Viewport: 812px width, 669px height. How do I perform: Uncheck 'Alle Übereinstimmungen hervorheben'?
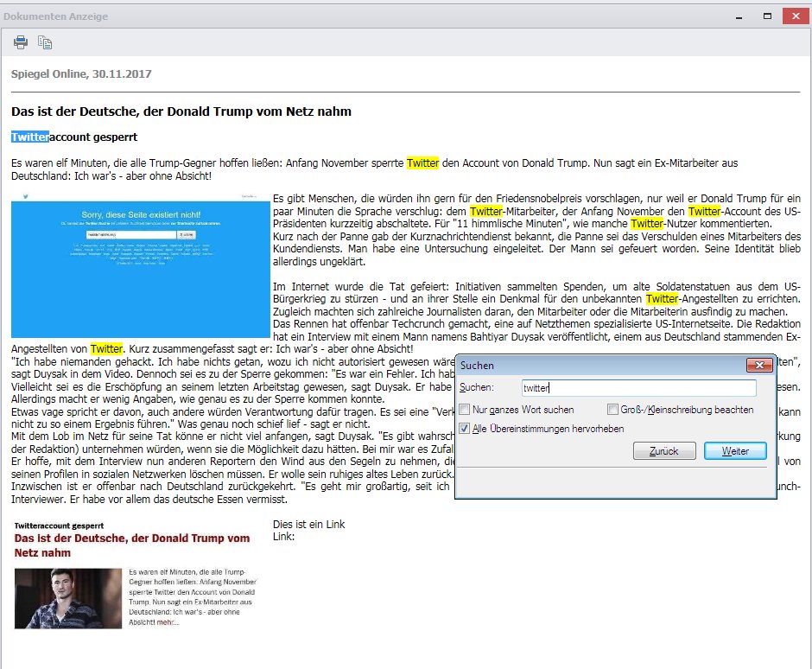(466, 429)
